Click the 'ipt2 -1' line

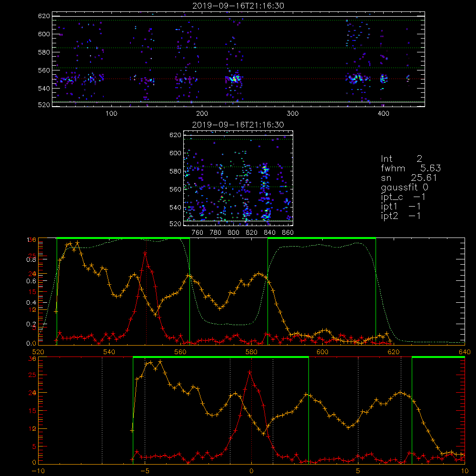point(401,216)
